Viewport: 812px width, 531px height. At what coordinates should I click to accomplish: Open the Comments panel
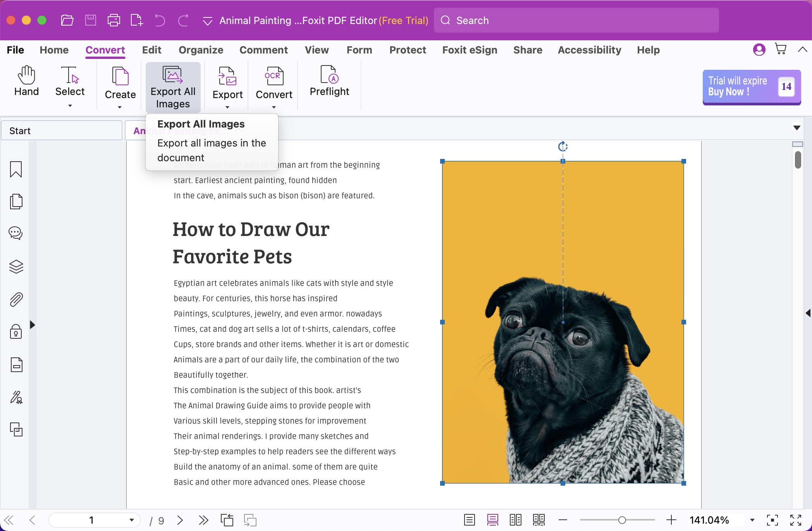coord(15,233)
